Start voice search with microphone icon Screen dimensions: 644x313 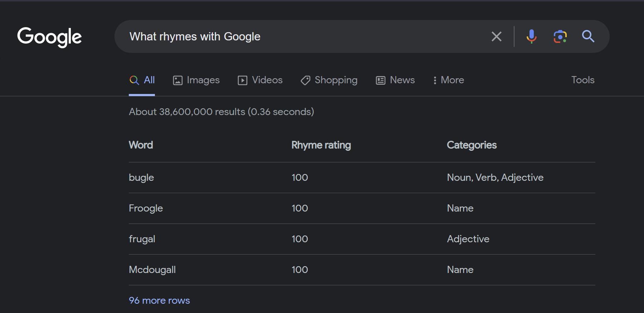point(531,36)
